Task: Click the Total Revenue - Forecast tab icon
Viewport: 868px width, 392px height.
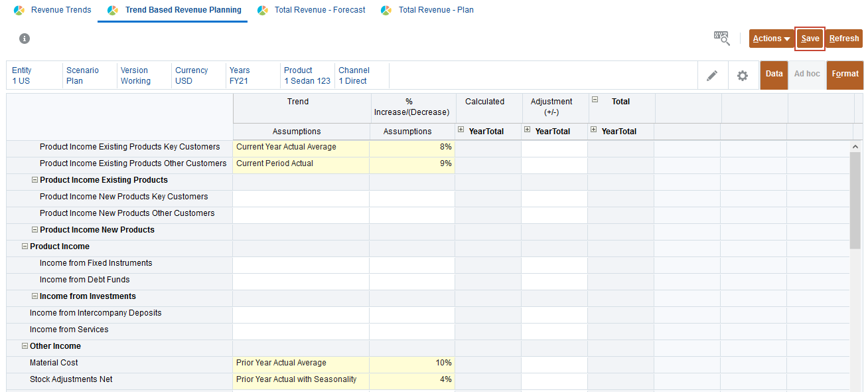Action: coord(263,11)
